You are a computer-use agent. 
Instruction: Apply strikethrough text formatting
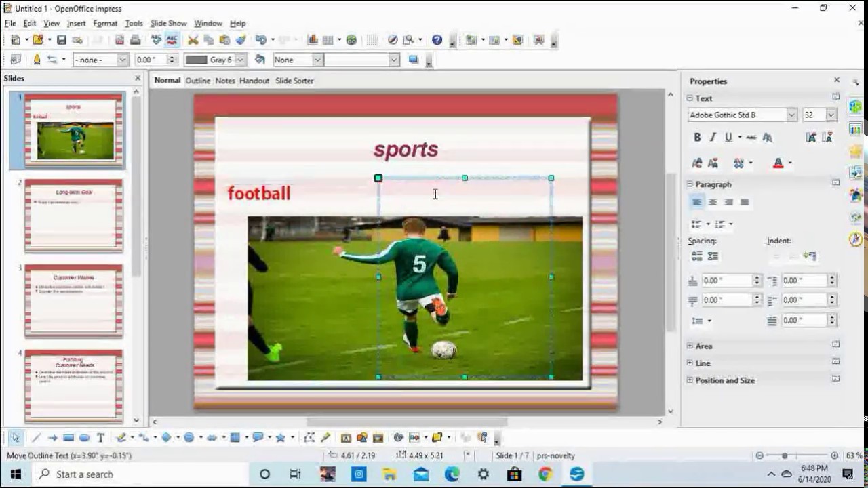[751, 138]
